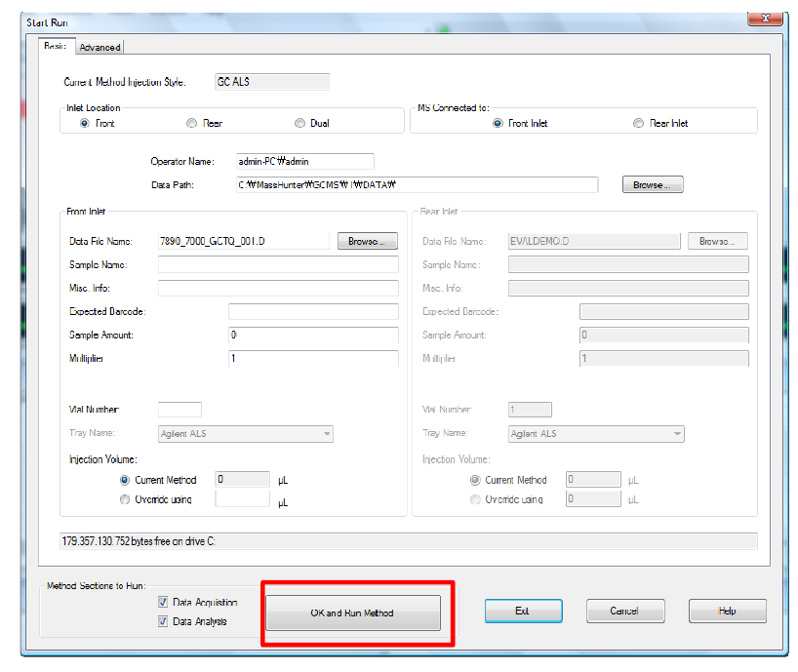Select Current Method injection volume

click(x=125, y=479)
